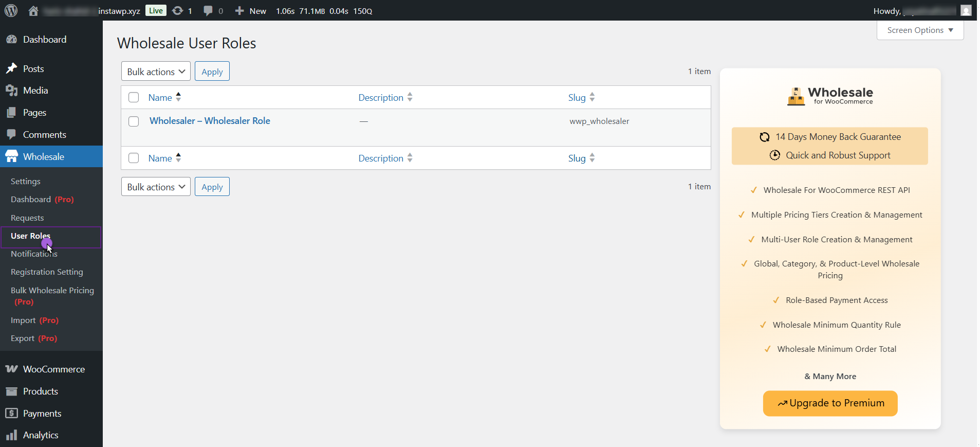
Task: Click the Analytics bar chart icon
Action: coord(12,435)
